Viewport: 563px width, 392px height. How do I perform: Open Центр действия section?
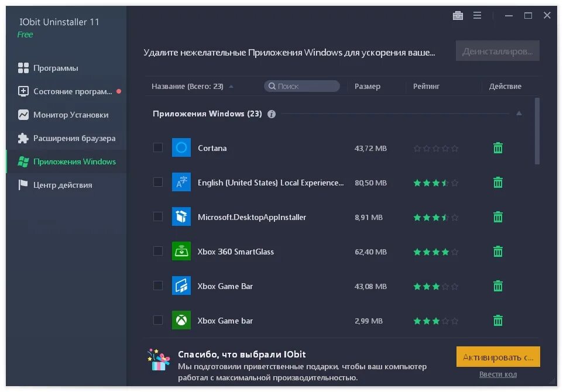coord(66,185)
